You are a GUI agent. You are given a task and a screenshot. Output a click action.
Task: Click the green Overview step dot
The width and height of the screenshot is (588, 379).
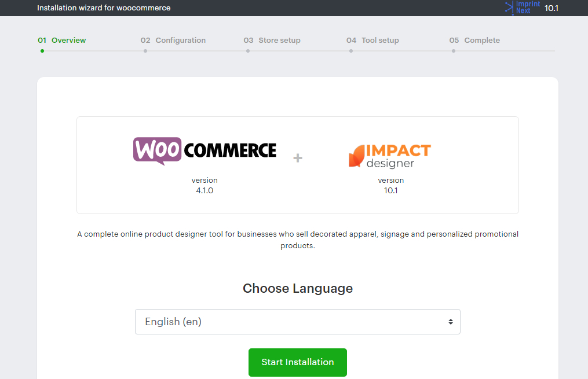pos(42,51)
